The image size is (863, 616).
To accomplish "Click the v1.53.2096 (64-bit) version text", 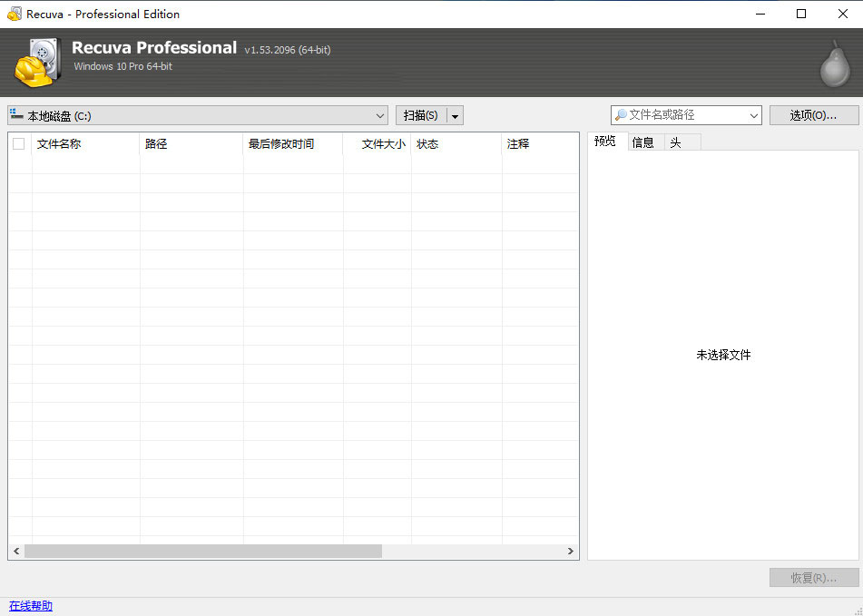I will pyautogui.click(x=288, y=50).
